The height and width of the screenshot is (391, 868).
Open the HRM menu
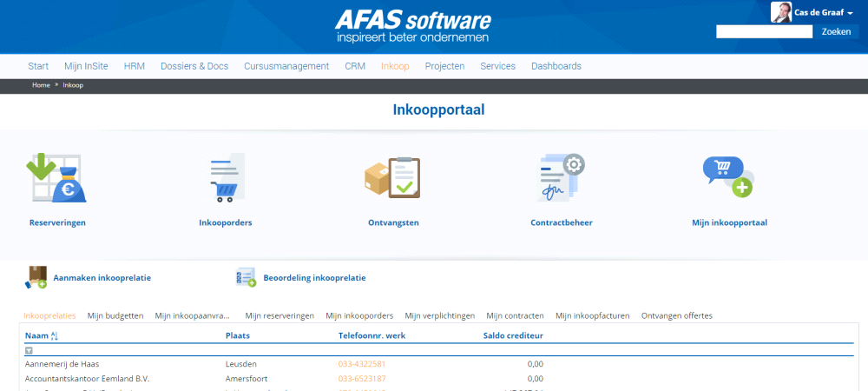[134, 66]
